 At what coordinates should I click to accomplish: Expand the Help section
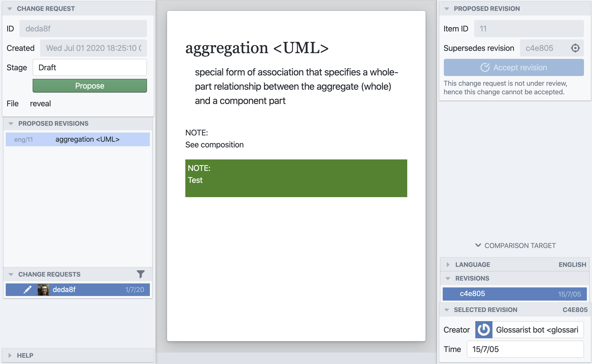click(x=10, y=355)
